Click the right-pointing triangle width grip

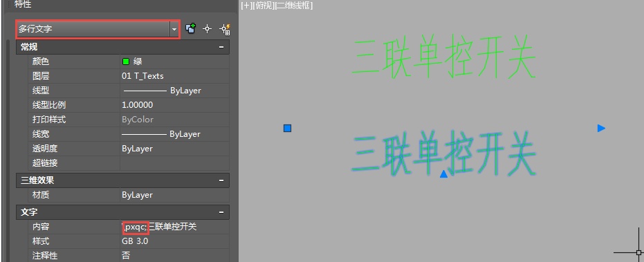click(601, 128)
